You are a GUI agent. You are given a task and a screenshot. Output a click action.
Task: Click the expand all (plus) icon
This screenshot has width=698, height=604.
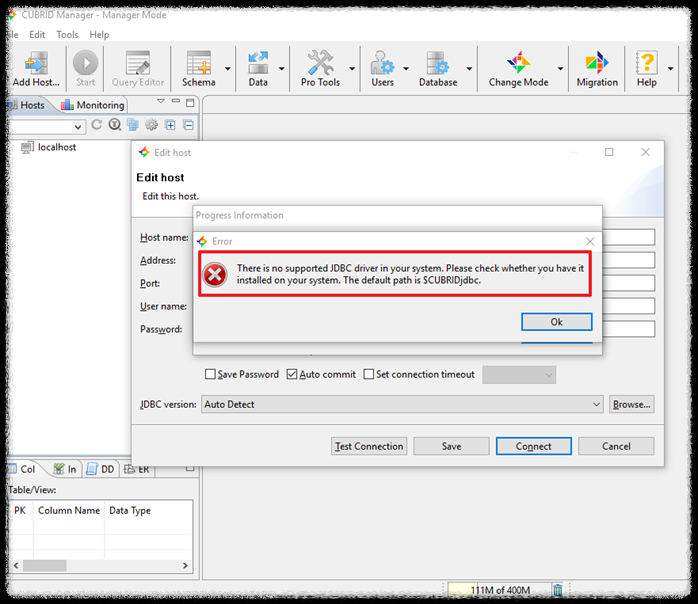click(170, 125)
